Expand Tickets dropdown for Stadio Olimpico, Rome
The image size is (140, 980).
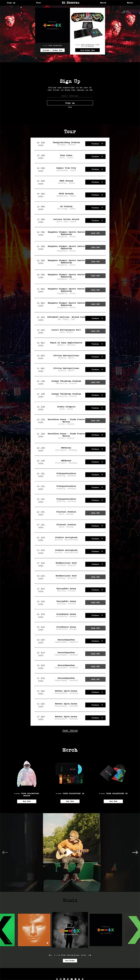[95, 408]
